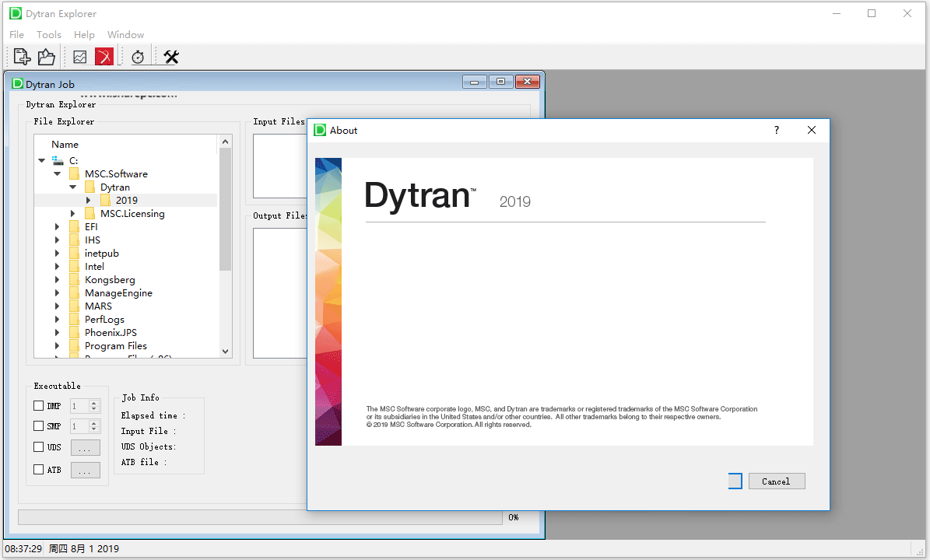
Task: Click the New Job toolbar icon
Action: point(22,57)
